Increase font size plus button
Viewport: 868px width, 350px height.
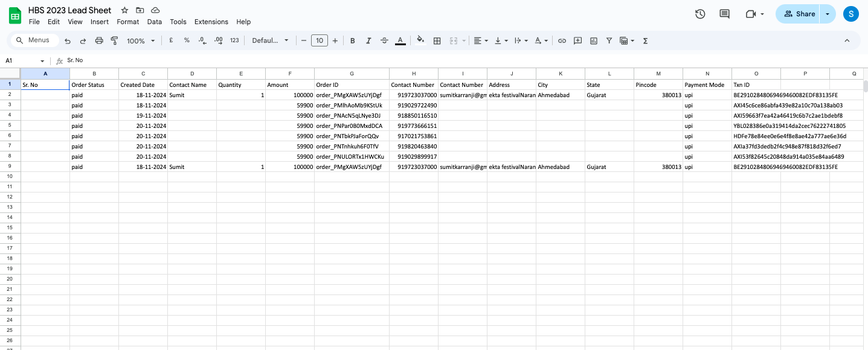335,40
